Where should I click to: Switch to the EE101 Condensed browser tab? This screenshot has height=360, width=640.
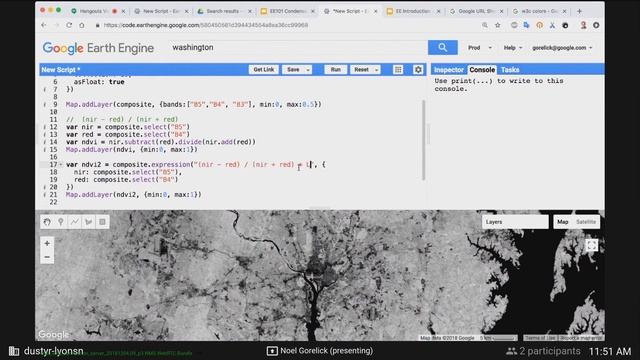[x=287, y=11]
